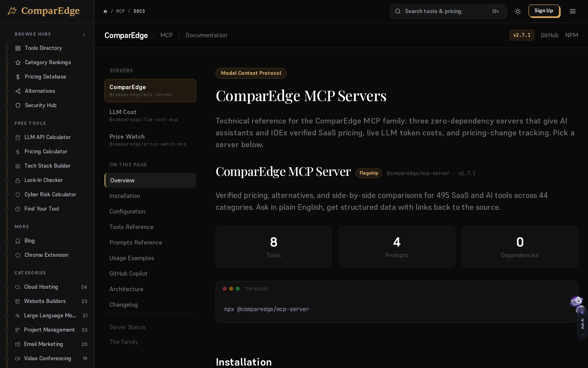Image resolution: width=588 pixels, height=368 pixels.
Task: Click the Chrome Extension hexagon icon
Action: coord(18,255)
